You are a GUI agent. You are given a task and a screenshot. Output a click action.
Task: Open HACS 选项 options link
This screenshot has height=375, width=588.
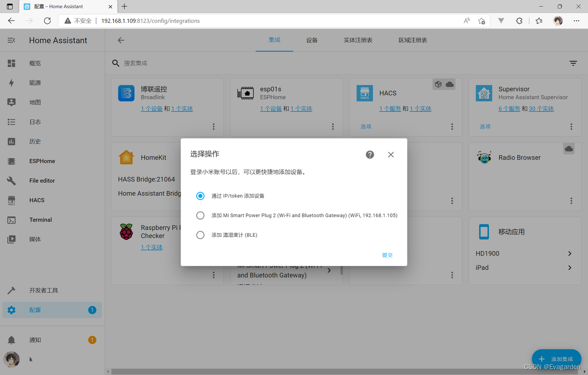pyautogui.click(x=366, y=127)
